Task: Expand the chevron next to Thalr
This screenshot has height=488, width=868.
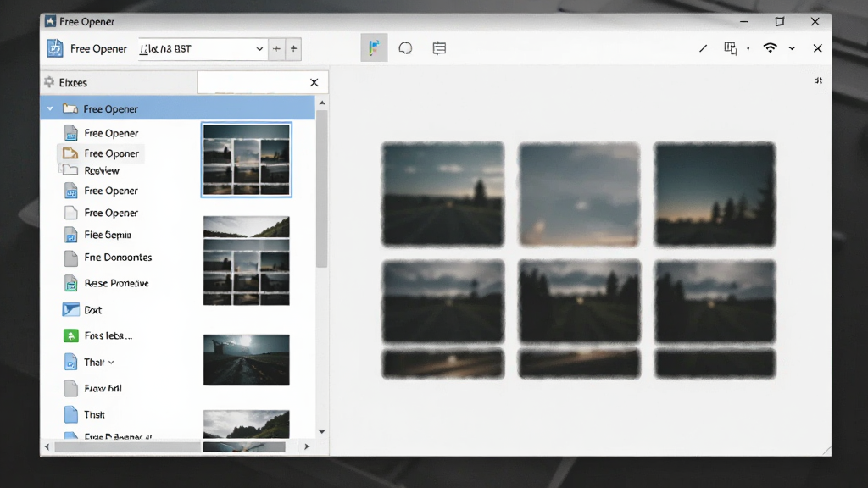Action: point(111,363)
